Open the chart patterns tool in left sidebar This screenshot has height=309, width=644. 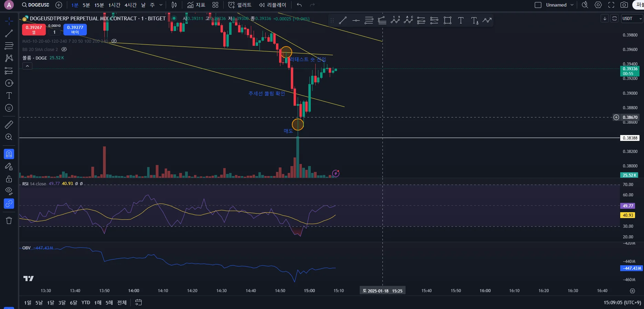pyautogui.click(x=9, y=58)
